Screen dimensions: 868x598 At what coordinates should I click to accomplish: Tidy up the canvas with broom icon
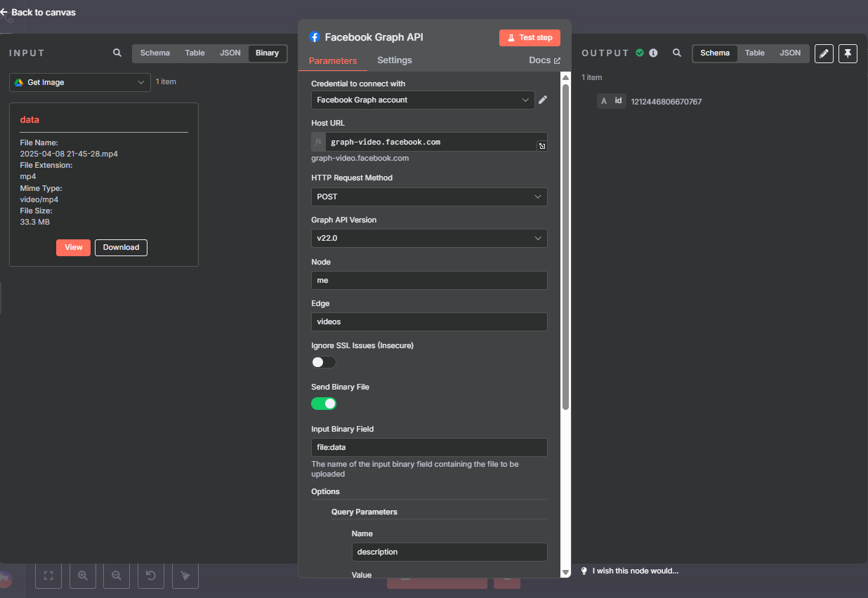[x=185, y=576]
